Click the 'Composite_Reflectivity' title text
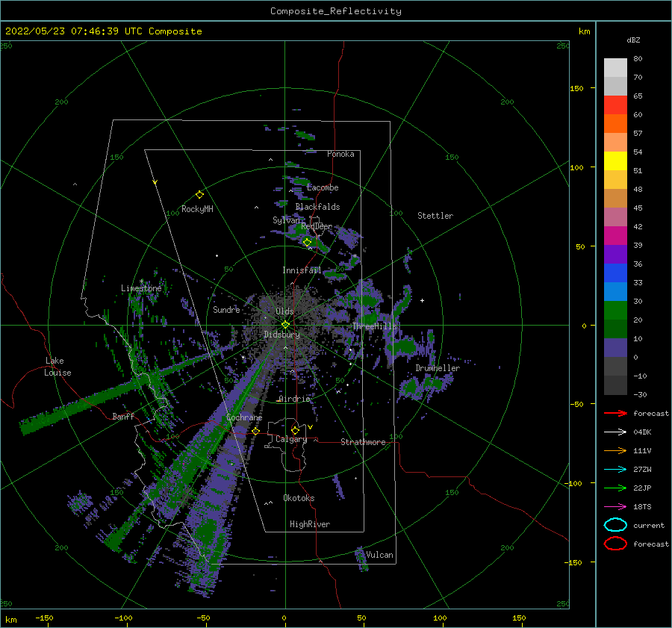This screenshot has width=672, height=628. pos(336,11)
